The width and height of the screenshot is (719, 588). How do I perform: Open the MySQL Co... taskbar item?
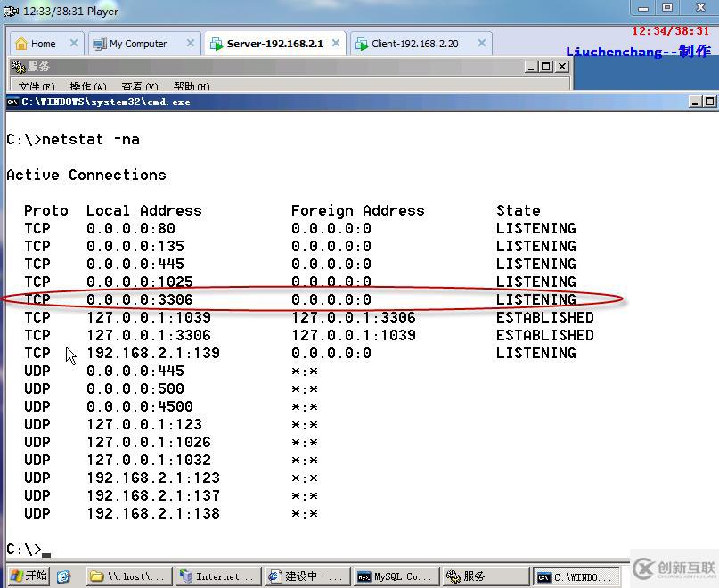(x=396, y=576)
